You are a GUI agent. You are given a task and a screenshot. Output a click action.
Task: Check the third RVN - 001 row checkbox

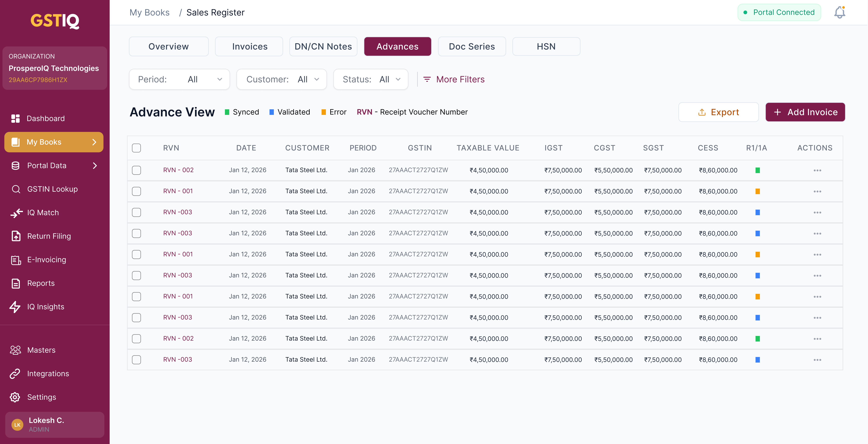tap(136, 297)
